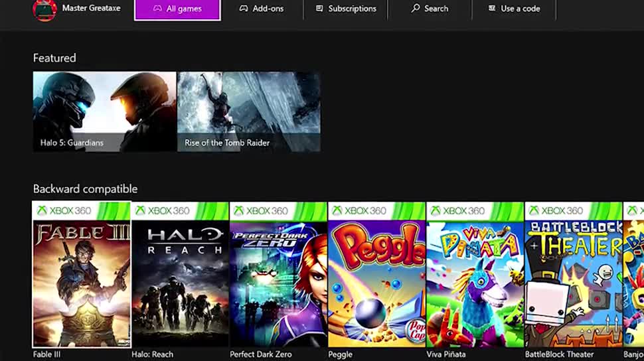
Task: Select the All games tab
Action: pyautogui.click(x=177, y=9)
